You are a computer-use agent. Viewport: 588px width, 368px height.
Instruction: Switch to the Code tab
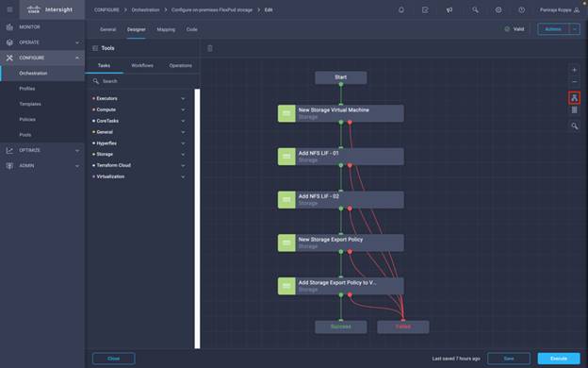191,29
